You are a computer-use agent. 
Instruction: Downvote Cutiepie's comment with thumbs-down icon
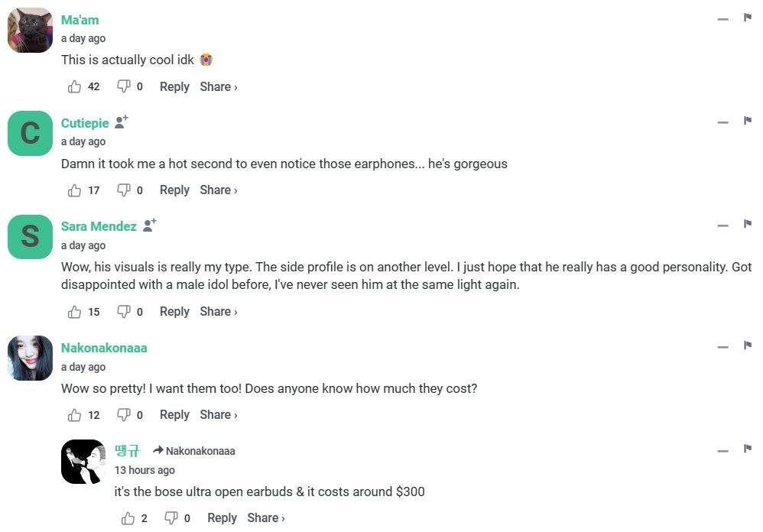pyautogui.click(x=123, y=190)
